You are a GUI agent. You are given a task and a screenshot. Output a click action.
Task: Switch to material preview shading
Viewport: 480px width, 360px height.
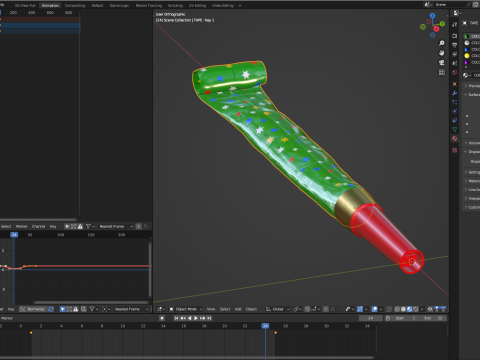[409, 309]
